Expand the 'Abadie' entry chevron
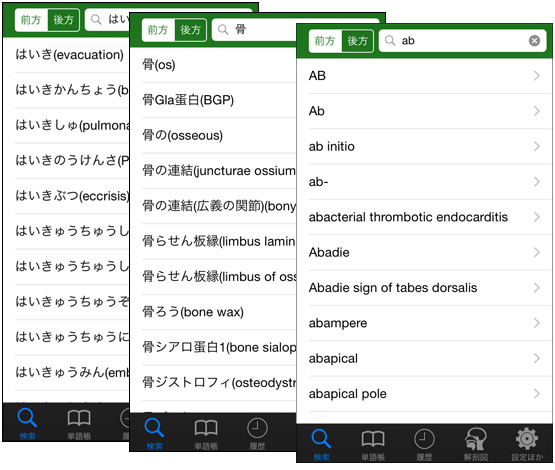This screenshot has width=555, height=470. [537, 252]
